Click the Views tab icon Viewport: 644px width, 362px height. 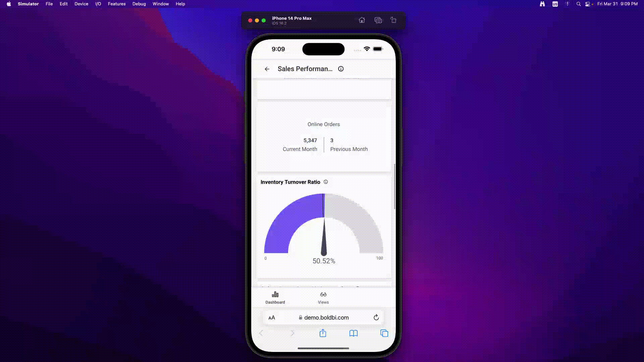click(x=323, y=294)
